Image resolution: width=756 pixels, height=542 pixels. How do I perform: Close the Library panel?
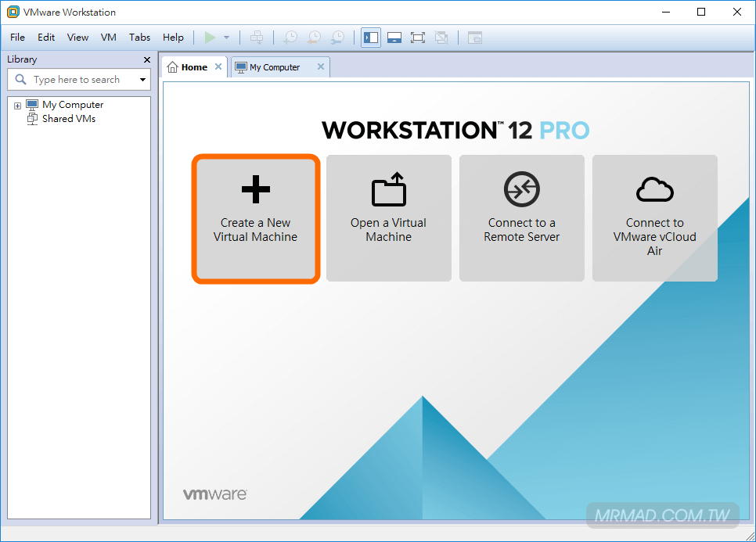pos(147,59)
